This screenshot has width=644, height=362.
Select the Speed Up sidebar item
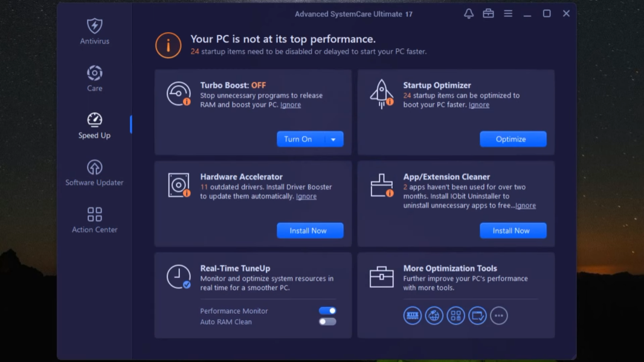point(94,125)
